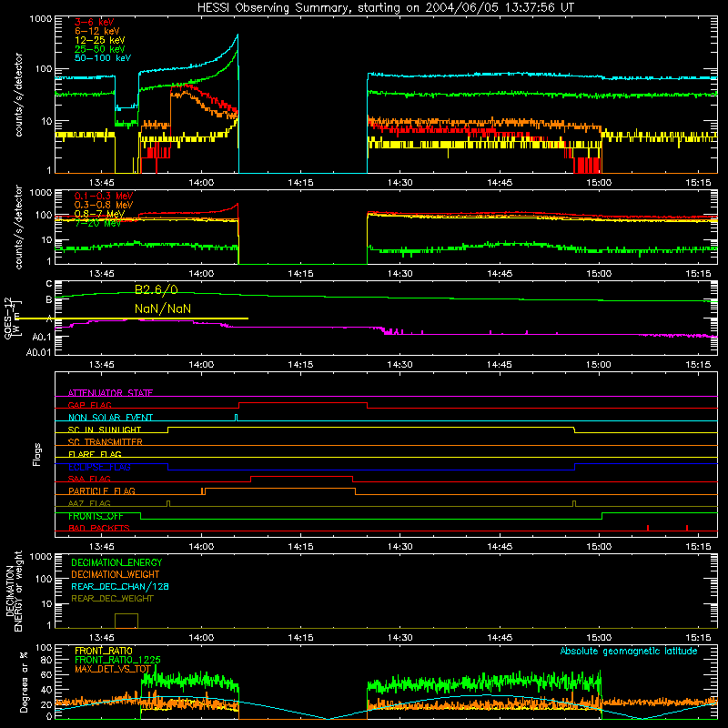The image size is (728, 728).
Task: Select the NON_SOLAR_EVENT flag label
Action: coord(110,418)
